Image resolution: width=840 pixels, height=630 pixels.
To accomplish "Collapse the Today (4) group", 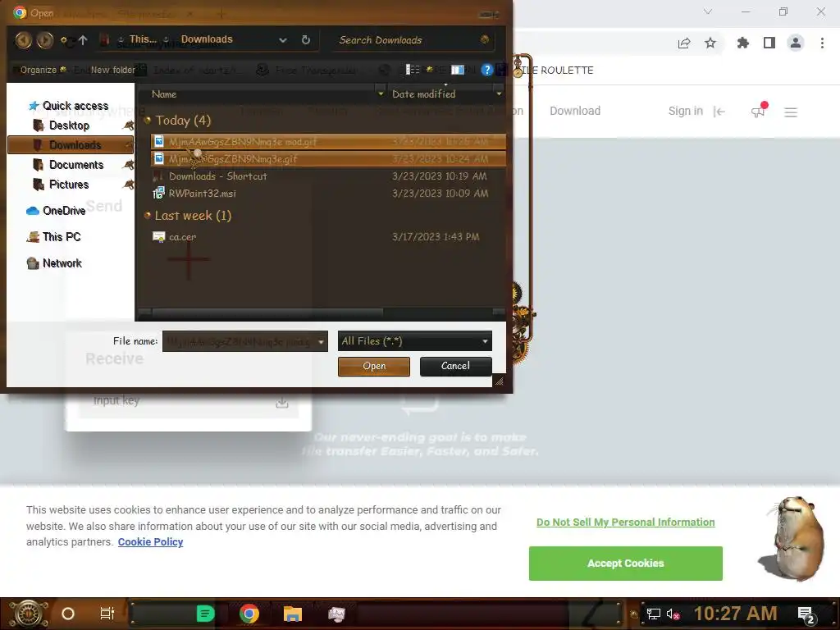I will pyautogui.click(x=148, y=121).
